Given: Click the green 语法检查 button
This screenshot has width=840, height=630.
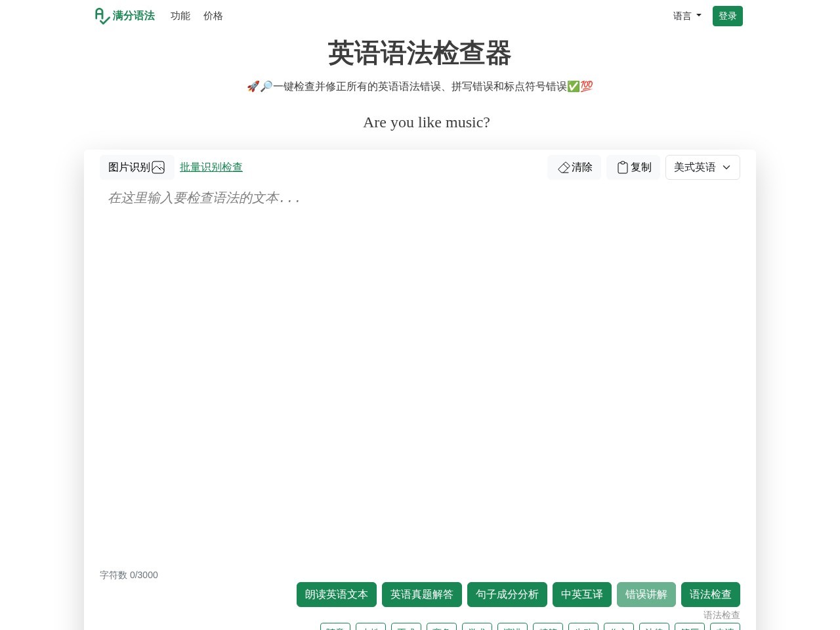Looking at the screenshot, I should point(711,595).
